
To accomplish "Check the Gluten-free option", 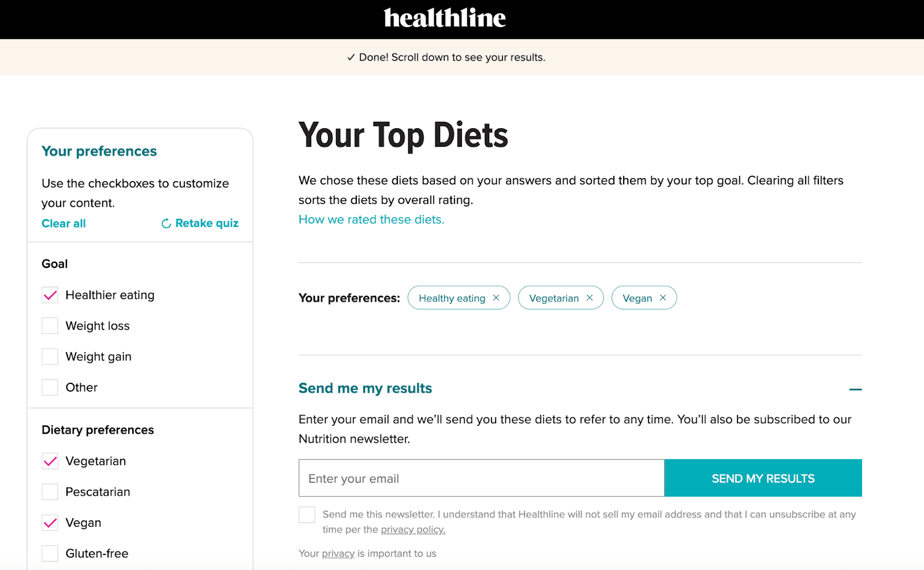I will [x=50, y=553].
